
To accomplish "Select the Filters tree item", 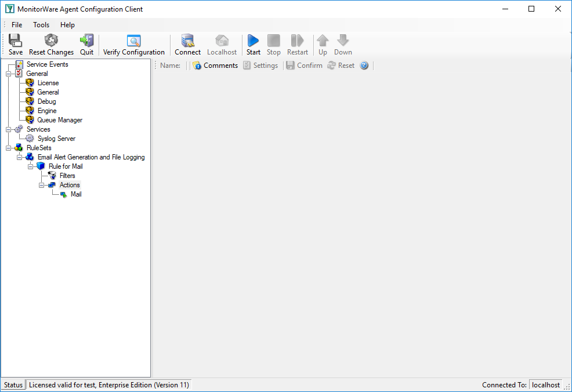I will tap(67, 175).
